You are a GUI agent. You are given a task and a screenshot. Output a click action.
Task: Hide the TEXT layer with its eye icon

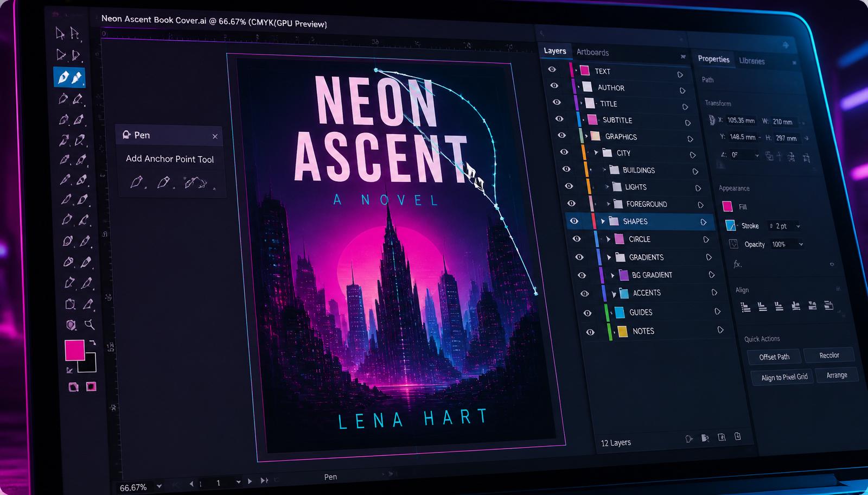click(x=552, y=69)
